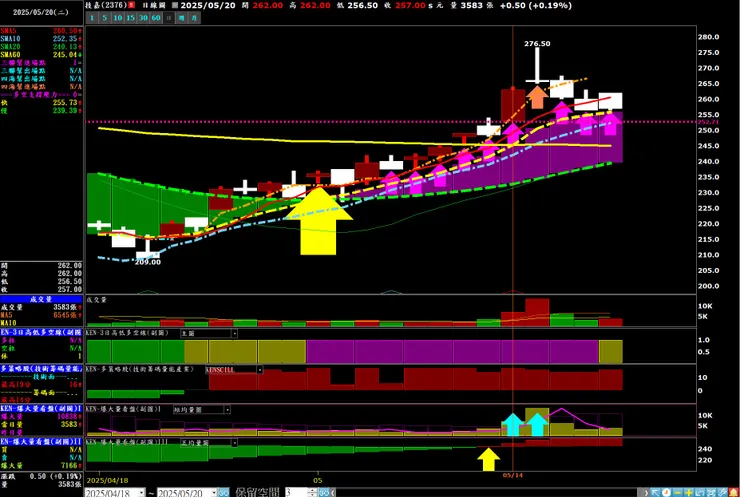
Task: Click the horizontal chart scrollbar track
Action: point(489,493)
